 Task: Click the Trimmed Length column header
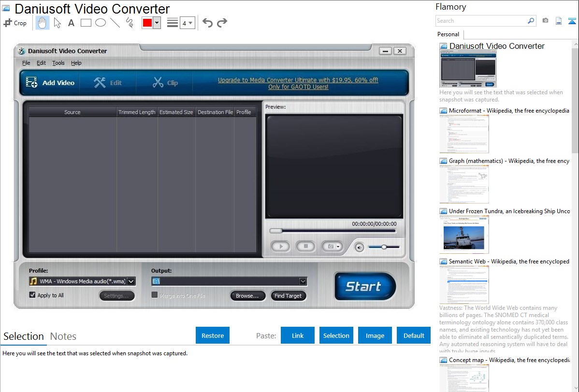(x=137, y=112)
